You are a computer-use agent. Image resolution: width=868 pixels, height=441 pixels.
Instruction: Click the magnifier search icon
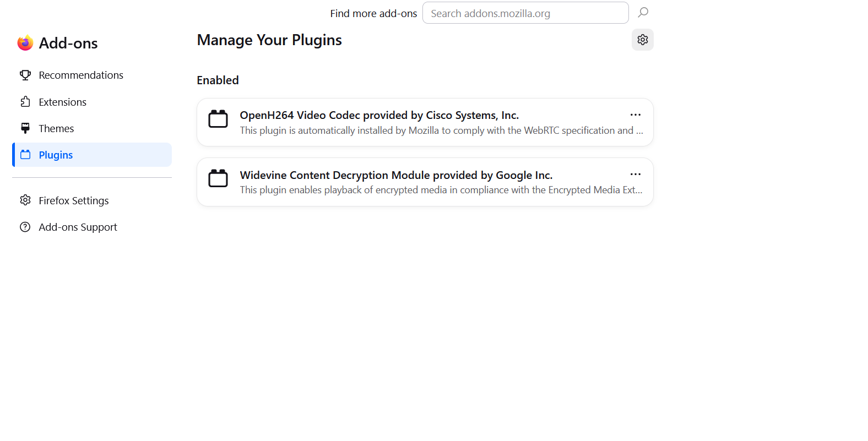(x=643, y=13)
